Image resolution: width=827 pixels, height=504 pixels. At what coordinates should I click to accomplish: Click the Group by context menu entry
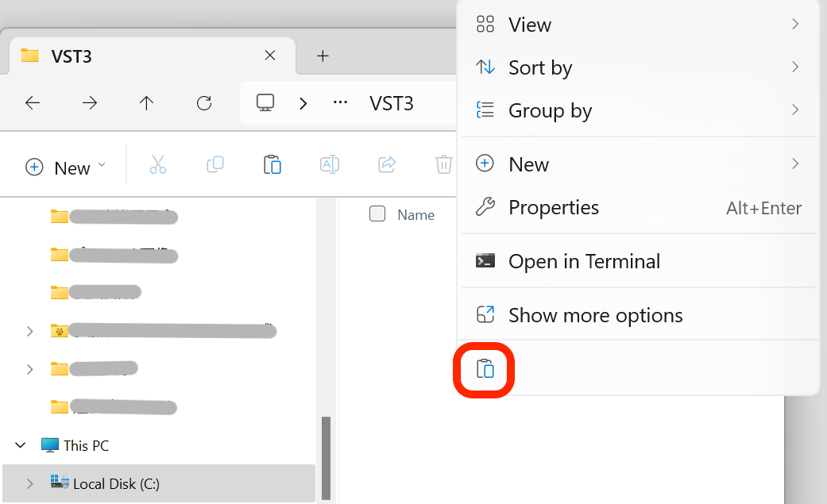pyautogui.click(x=550, y=110)
